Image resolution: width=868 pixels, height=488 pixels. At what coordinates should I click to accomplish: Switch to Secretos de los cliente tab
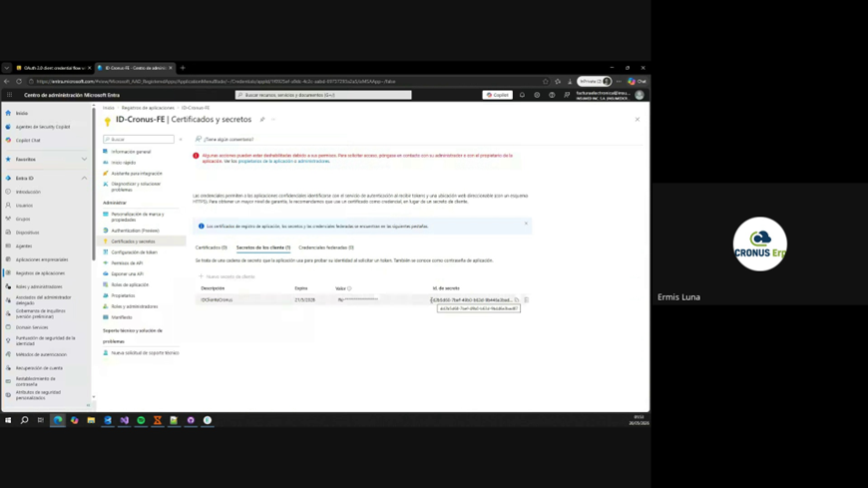263,247
